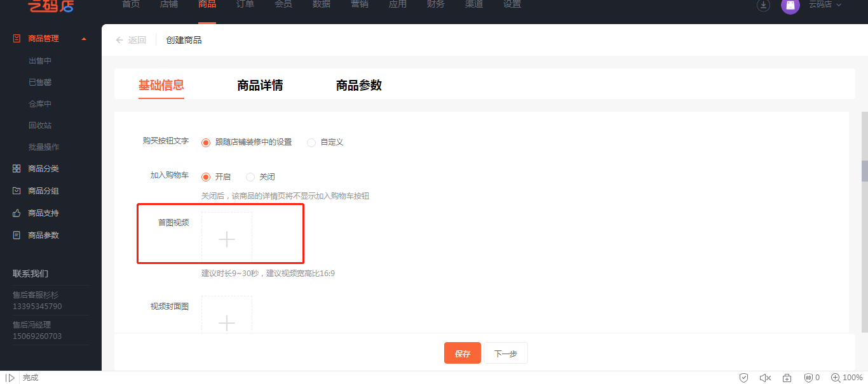Click the shield security icon in status bar
The width and height of the screenshot is (868, 384).
[743, 378]
